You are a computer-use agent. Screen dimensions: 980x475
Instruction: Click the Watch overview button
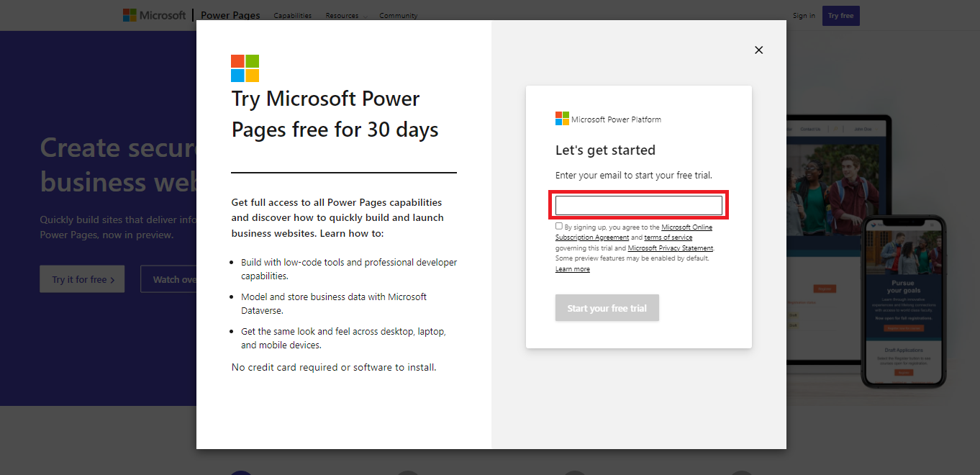point(170,279)
